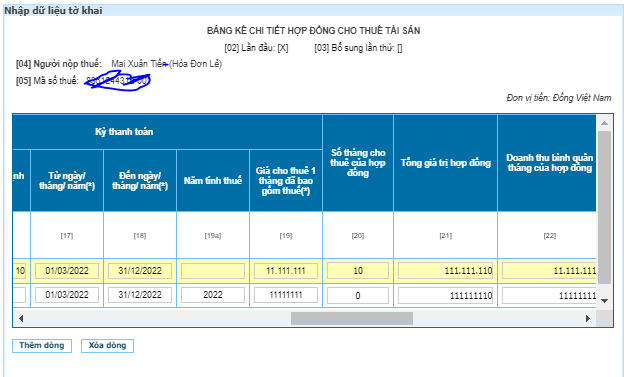
Task: Click the Tổng giá trị hợp đồng column header
Action: pyautogui.click(x=445, y=163)
